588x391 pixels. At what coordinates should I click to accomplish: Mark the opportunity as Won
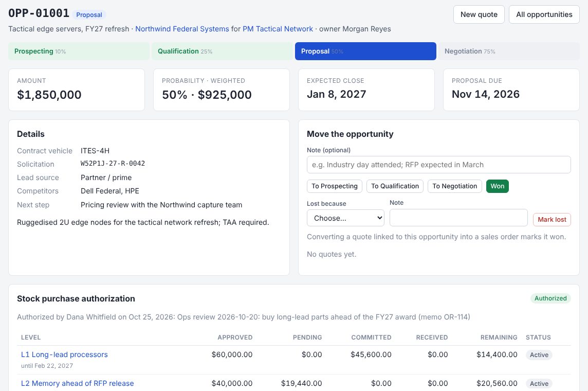point(497,186)
